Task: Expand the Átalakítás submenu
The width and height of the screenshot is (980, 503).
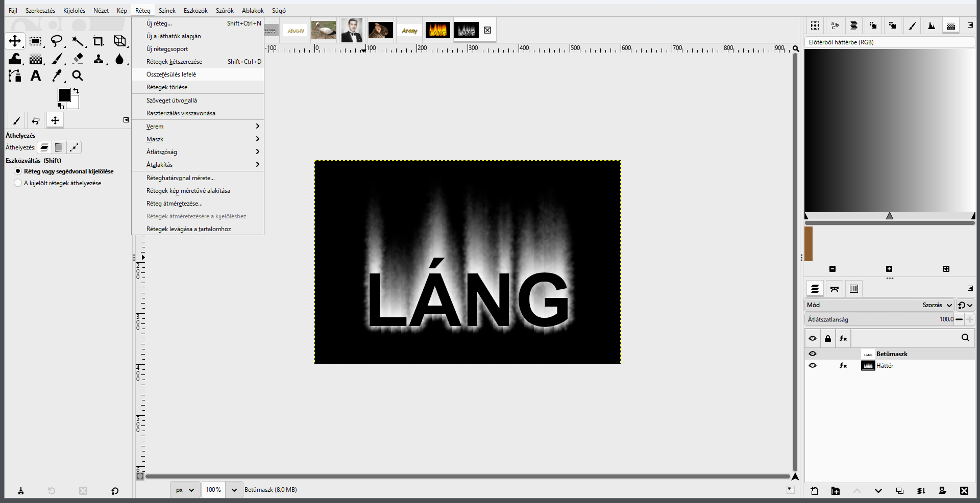Action: [198, 164]
